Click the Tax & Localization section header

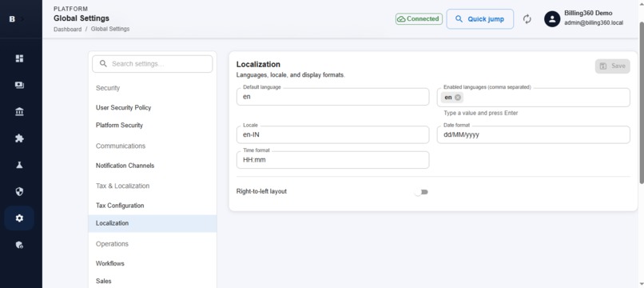click(x=123, y=186)
